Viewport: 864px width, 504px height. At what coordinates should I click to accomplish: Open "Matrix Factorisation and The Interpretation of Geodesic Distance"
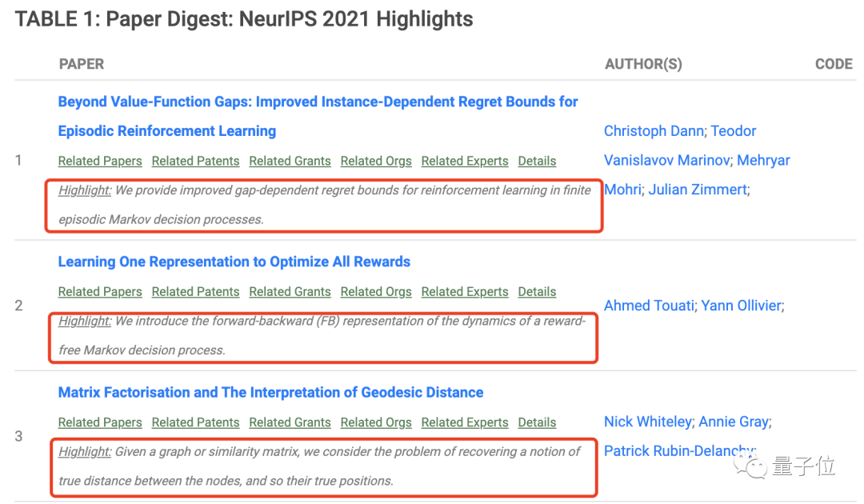pyautogui.click(x=270, y=393)
